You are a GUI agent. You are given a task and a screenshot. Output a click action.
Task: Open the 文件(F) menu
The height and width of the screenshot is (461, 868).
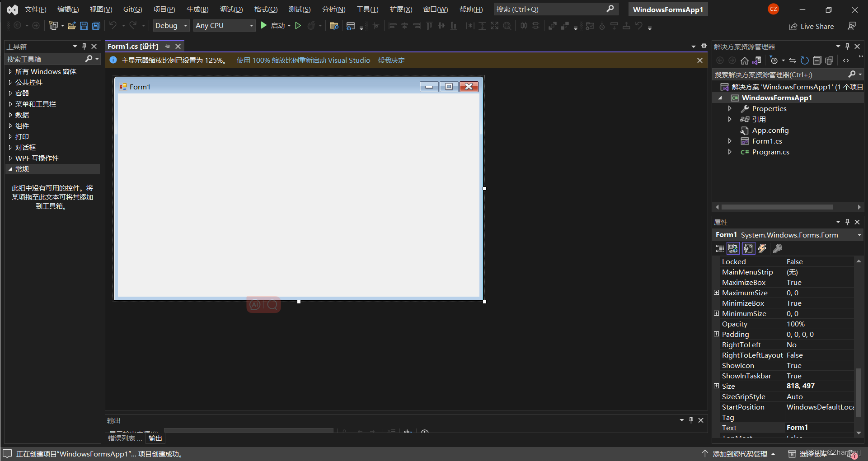[x=35, y=9]
